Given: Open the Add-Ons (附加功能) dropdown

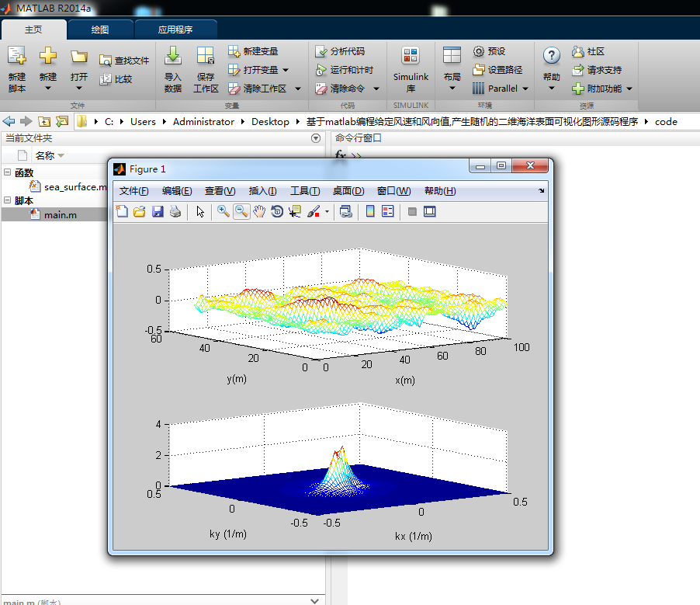Looking at the screenshot, I should pyautogui.click(x=629, y=89).
